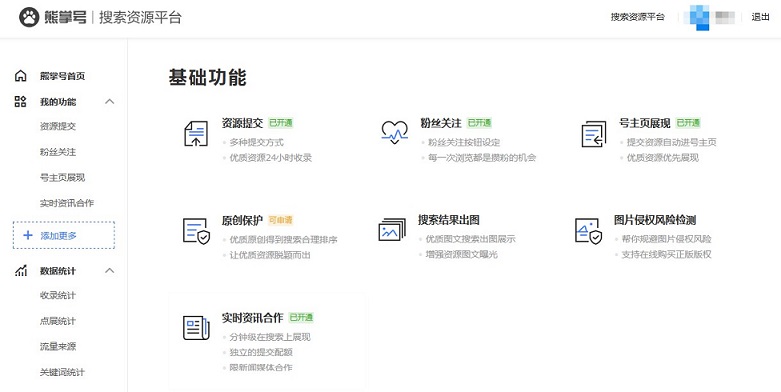Click the 图片侵权风险检测 shield image icon
The height and width of the screenshot is (392, 781).
coord(588,231)
